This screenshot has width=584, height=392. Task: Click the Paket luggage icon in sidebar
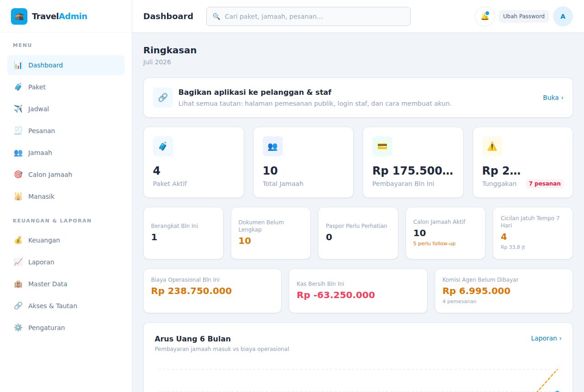tap(18, 87)
